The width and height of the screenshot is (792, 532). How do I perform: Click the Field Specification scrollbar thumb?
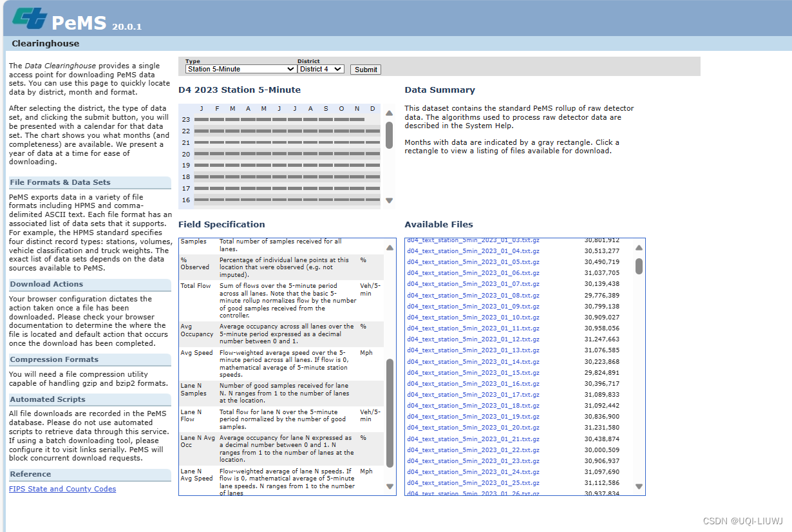390,413
